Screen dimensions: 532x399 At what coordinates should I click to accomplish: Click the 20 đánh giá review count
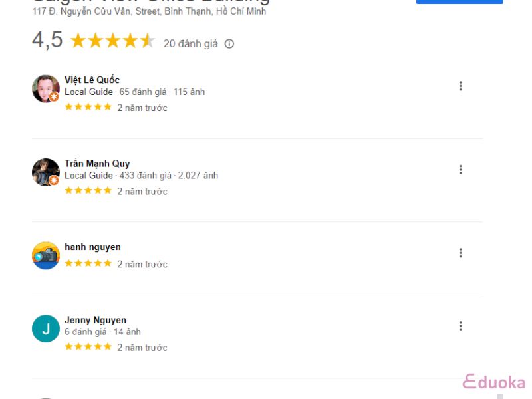click(191, 44)
